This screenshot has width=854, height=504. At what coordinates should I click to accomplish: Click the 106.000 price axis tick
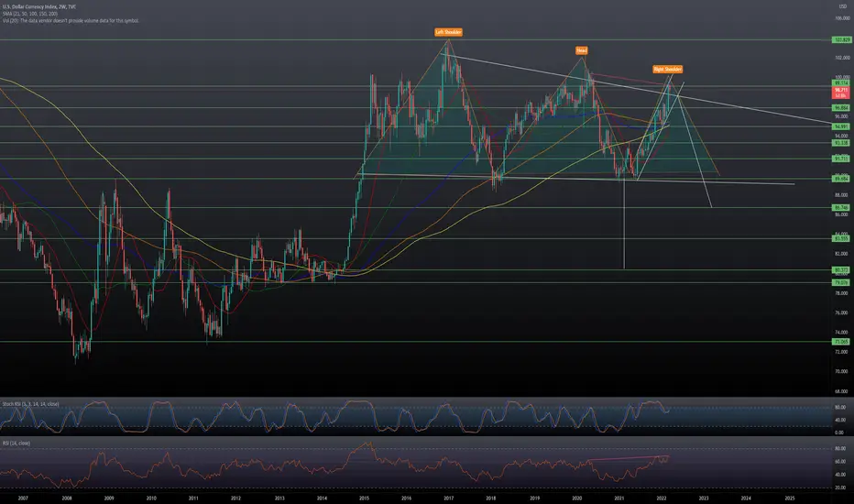(842, 18)
